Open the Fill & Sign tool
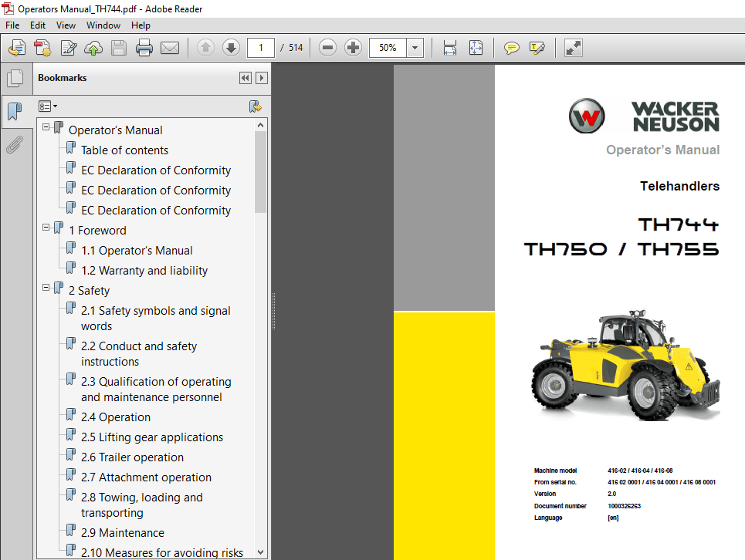745x560 pixels. 537,47
